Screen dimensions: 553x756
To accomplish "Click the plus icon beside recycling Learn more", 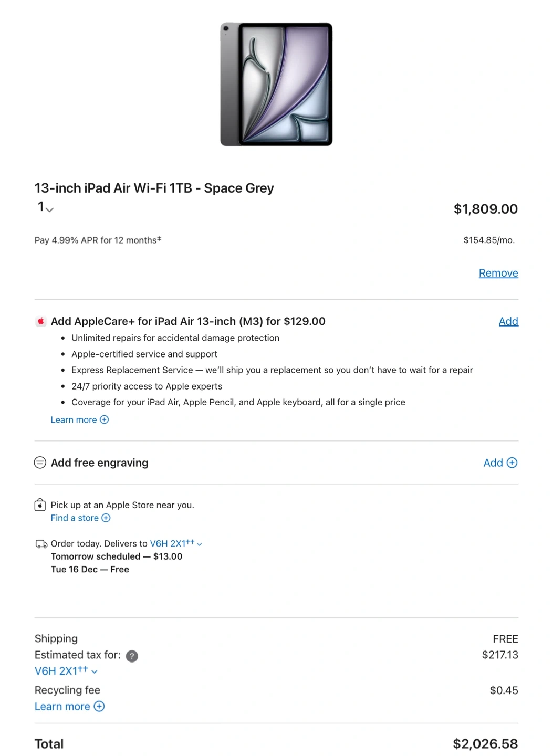I will tap(99, 706).
